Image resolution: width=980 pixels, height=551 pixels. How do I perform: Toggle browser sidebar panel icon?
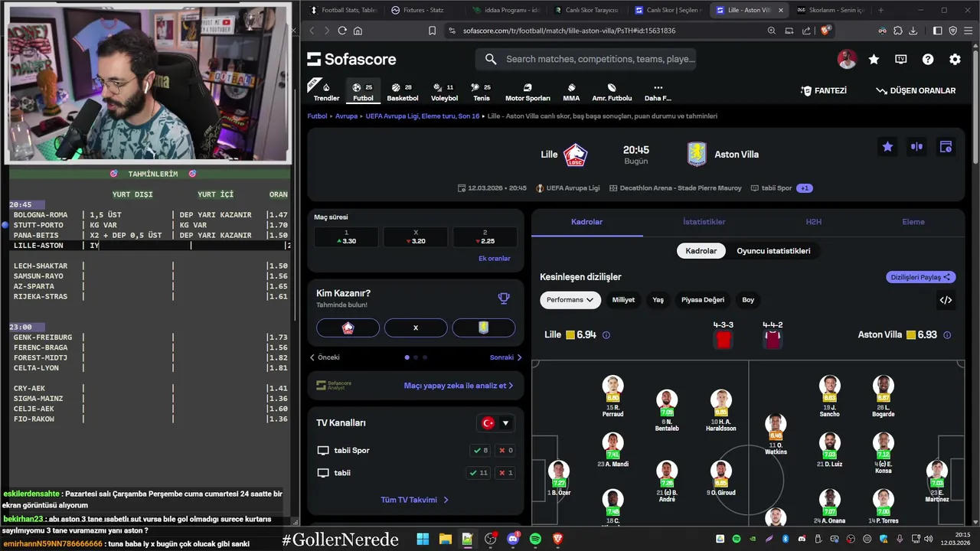(938, 31)
